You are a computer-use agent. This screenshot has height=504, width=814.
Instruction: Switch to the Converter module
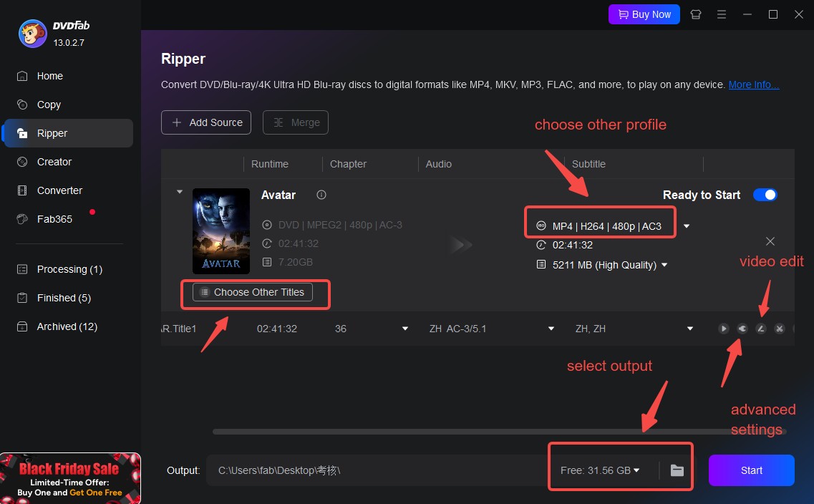tap(59, 190)
